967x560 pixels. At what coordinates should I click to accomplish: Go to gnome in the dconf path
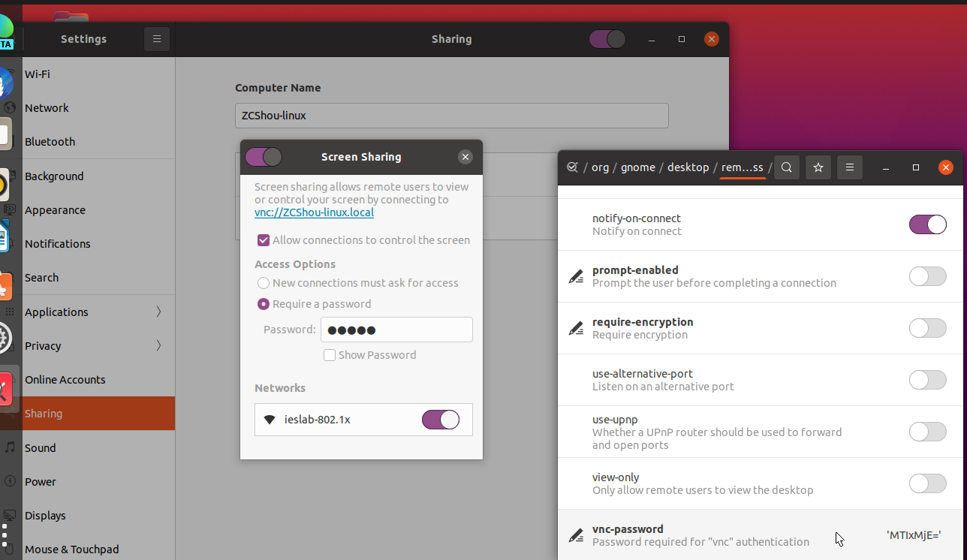tap(638, 167)
